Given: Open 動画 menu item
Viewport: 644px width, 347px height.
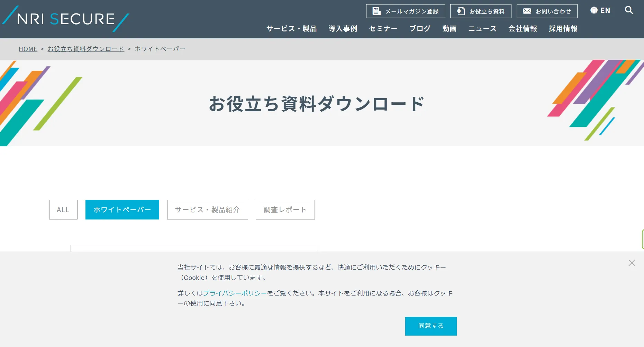Looking at the screenshot, I should pyautogui.click(x=449, y=29).
